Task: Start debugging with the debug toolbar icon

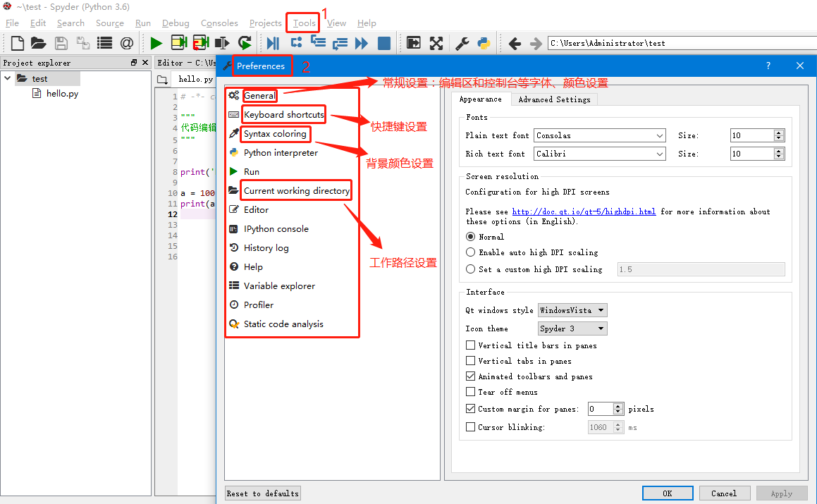Action: (273, 43)
